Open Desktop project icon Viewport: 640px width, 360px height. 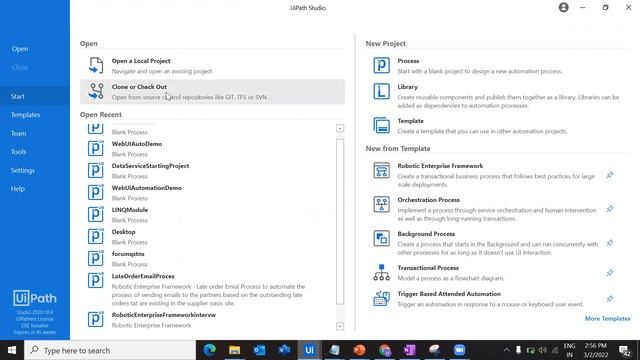coord(96,236)
